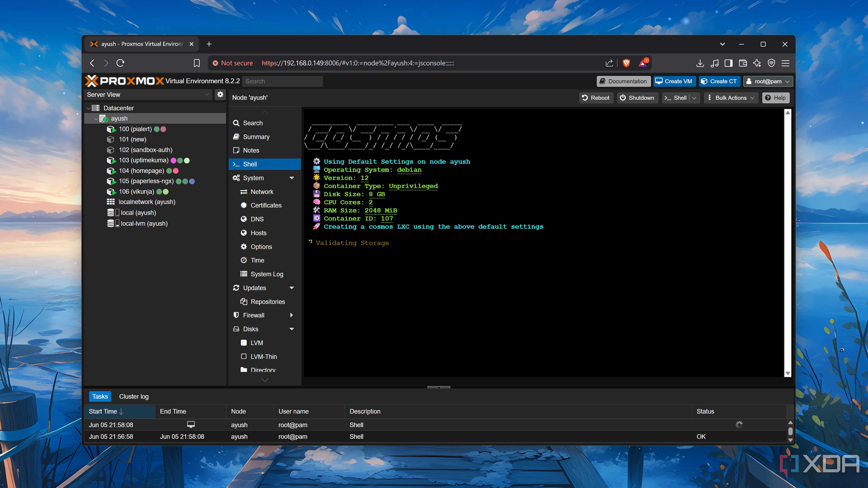The image size is (868, 488).
Task: Open Brave Wallet icon
Action: (x=743, y=63)
